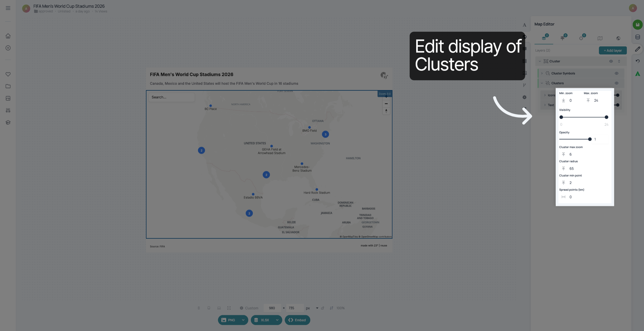Screen dimensions: 644x331
Task: Click the width field showing 980
Action: pyautogui.click(x=272, y=308)
